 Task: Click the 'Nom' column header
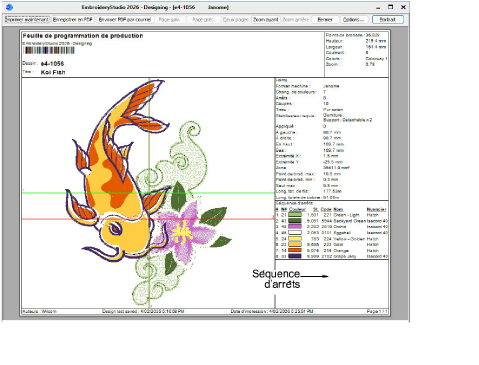[338, 209]
